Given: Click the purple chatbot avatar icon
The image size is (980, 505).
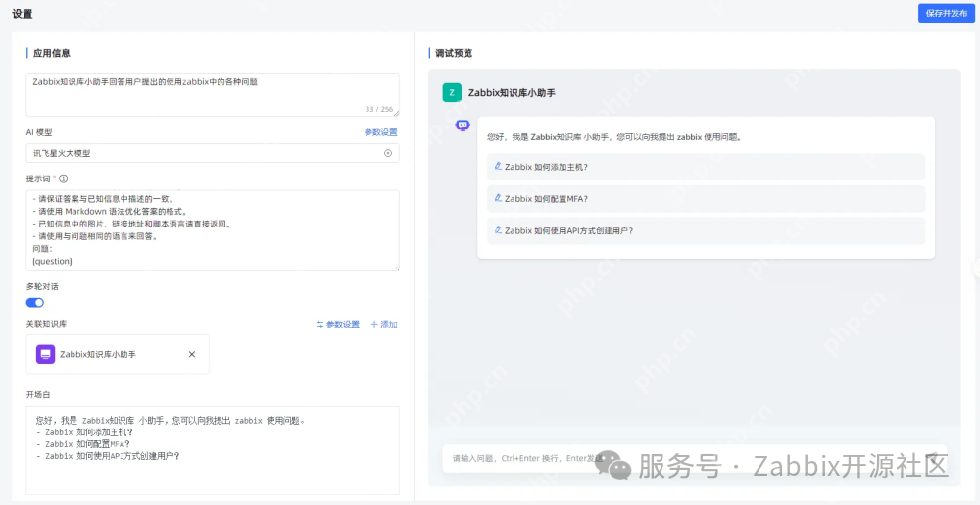Looking at the screenshot, I should 463,126.
